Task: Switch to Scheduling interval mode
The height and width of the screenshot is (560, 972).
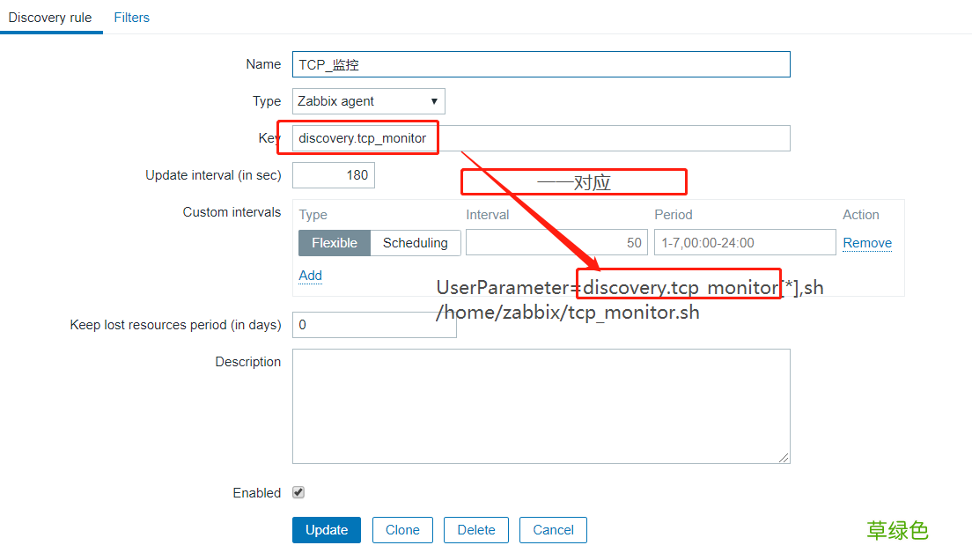Action: (x=415, y=242)
